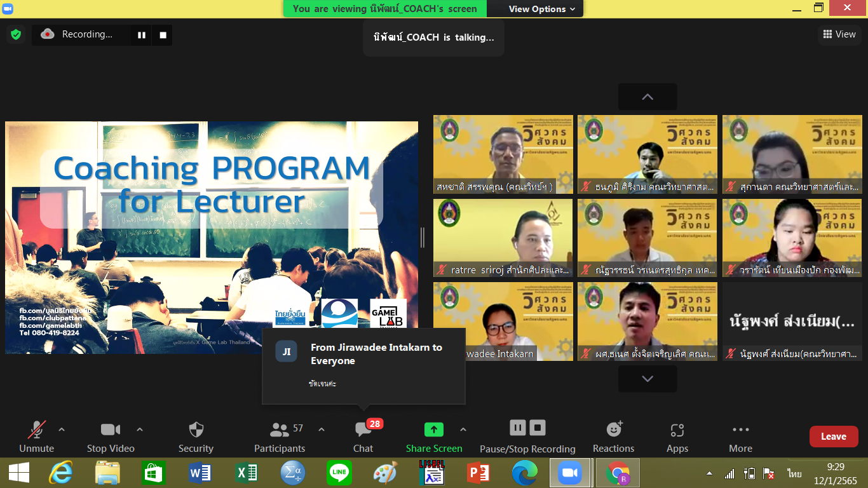Change layout with the View button
The image size is (868, 488).
[839, 34]
